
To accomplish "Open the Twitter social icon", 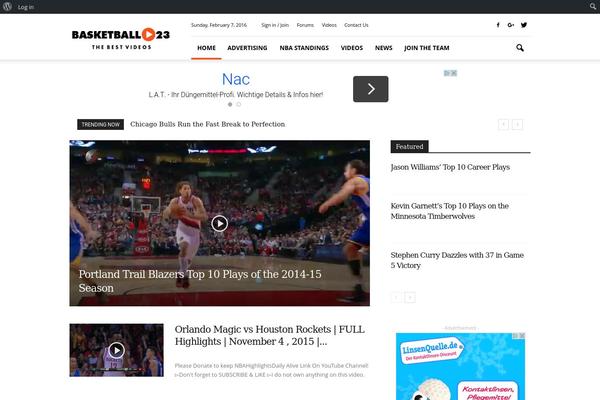I will (x=524, y=25).
